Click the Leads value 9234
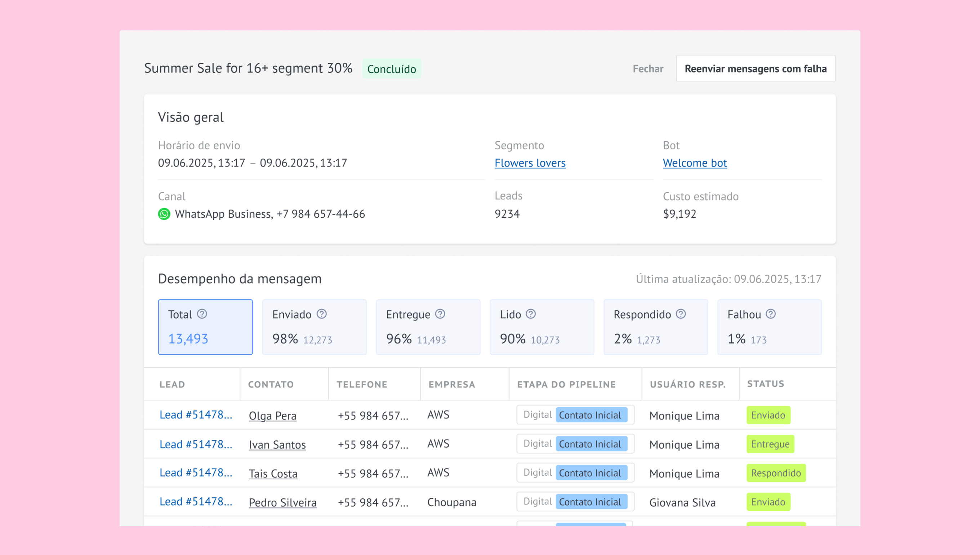The width and height of the screenshot is (980, 555). point(507,214)
